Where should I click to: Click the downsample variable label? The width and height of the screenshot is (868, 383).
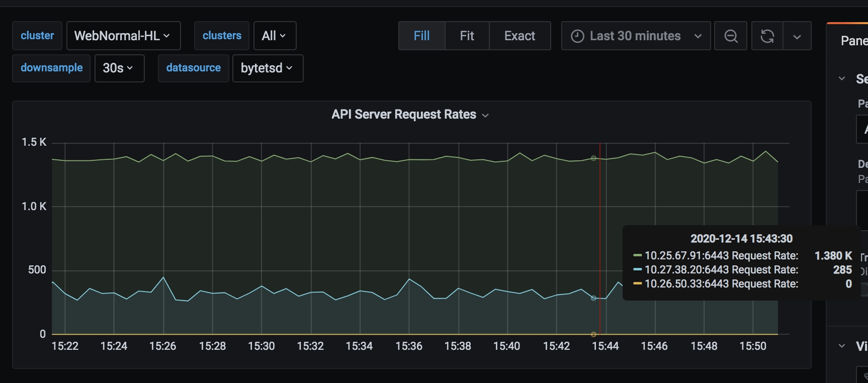[x=51, y=68]
